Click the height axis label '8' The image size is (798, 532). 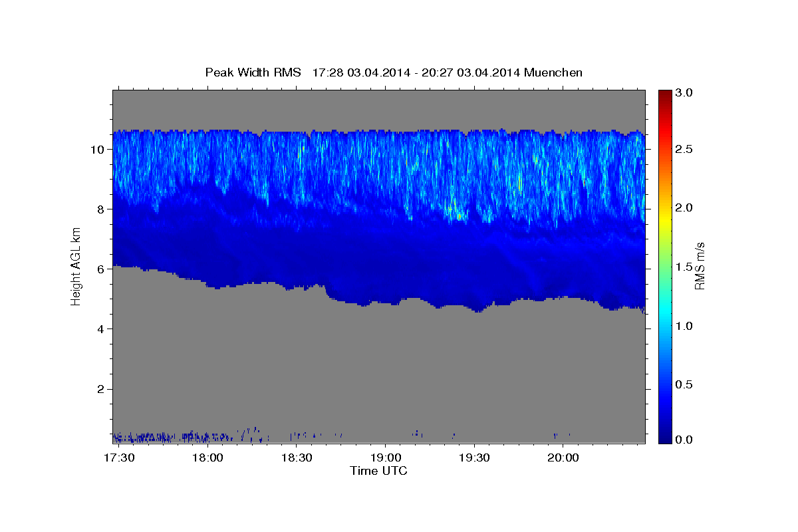pyautogui.click(x=102, y=209)
